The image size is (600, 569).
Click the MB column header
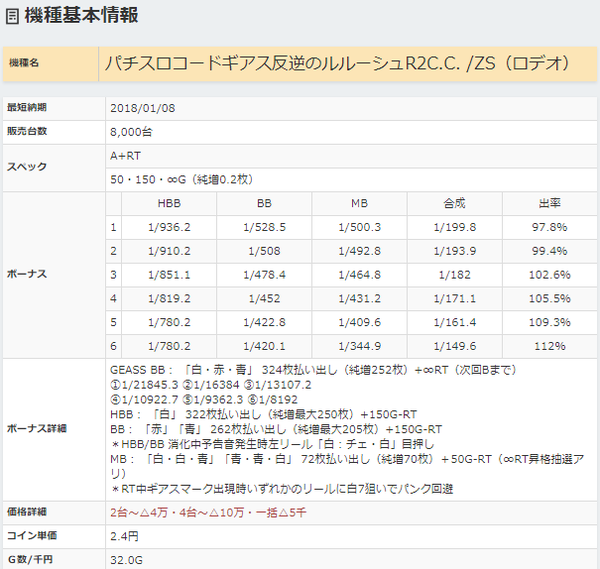pos(359,203)
